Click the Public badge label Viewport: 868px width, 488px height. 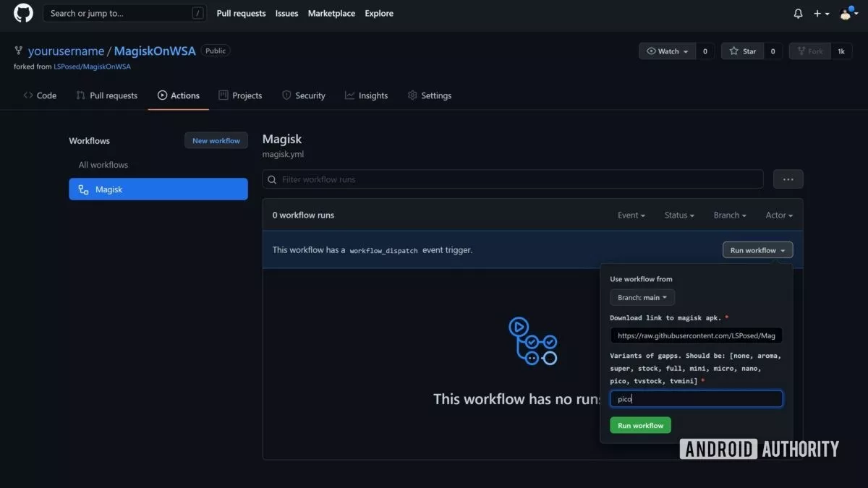[x=216, y=51]
